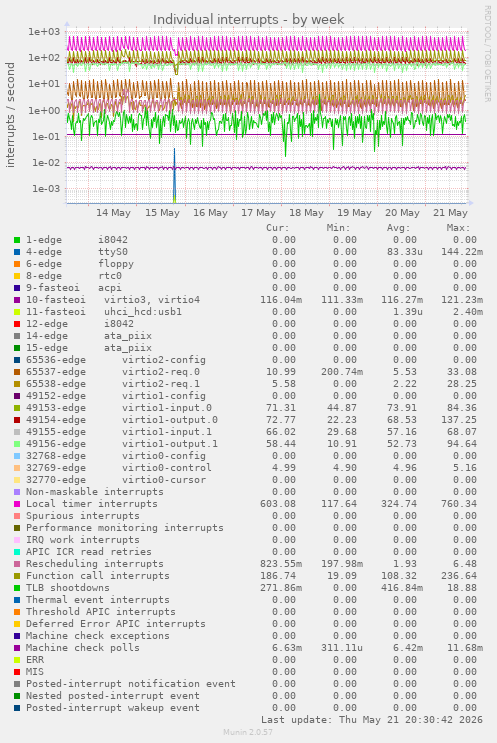The image size is (497, 743).
Task: Click the Avg: column header
Action: pyautogui.click(x=398, y=228)
